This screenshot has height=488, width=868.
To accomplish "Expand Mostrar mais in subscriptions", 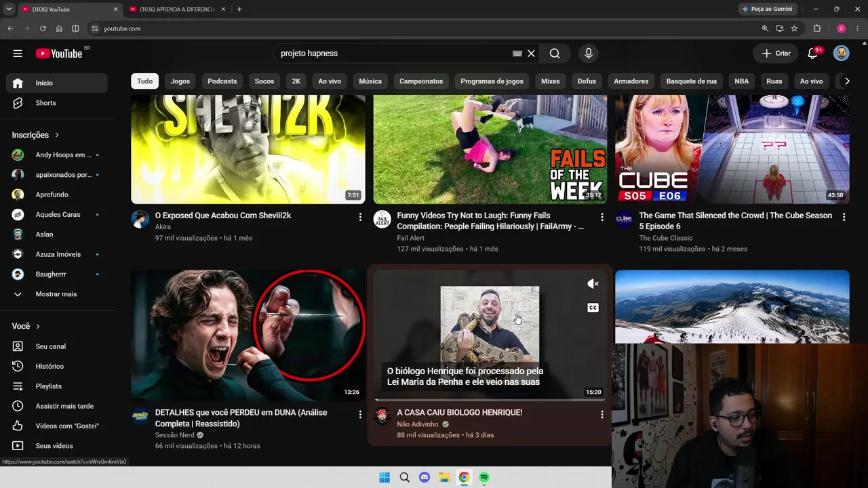I will pos(57,294).
